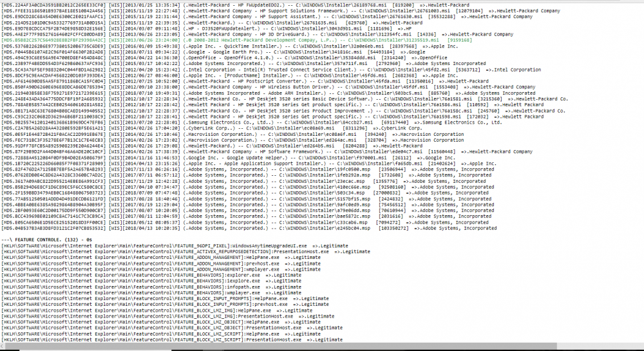This screenshot has width=644, height=351.
Task: Click the Intel Trusted Connect Service Client line
Action: tap(271, 70)
